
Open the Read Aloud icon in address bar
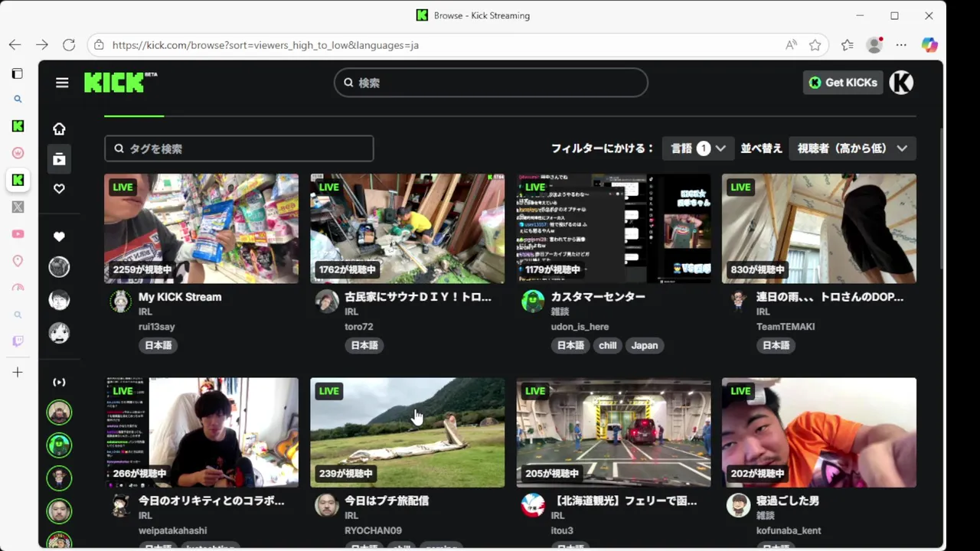[x=791, y=45]
